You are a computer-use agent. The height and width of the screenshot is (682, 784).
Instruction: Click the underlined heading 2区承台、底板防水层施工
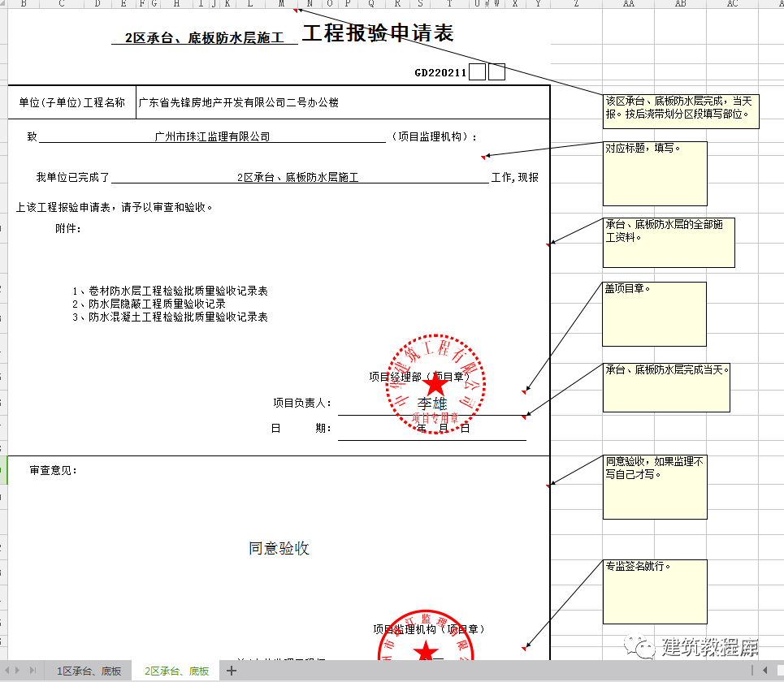click(x=205, y=37)
